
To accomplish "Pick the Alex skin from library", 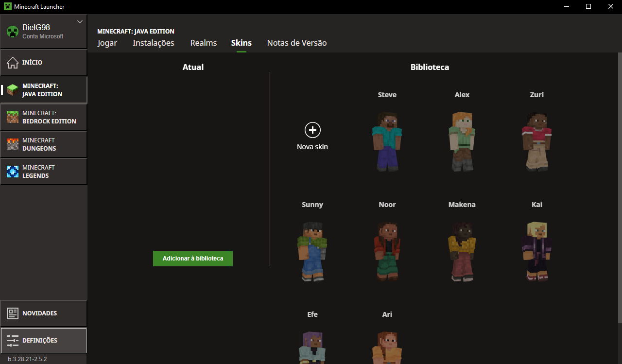I will point(462,141).
